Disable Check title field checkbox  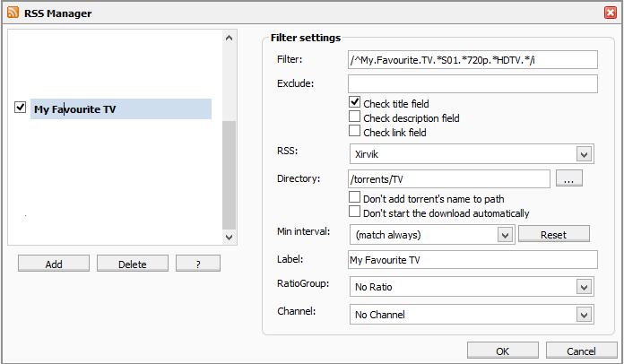click(x=354, y=102)
